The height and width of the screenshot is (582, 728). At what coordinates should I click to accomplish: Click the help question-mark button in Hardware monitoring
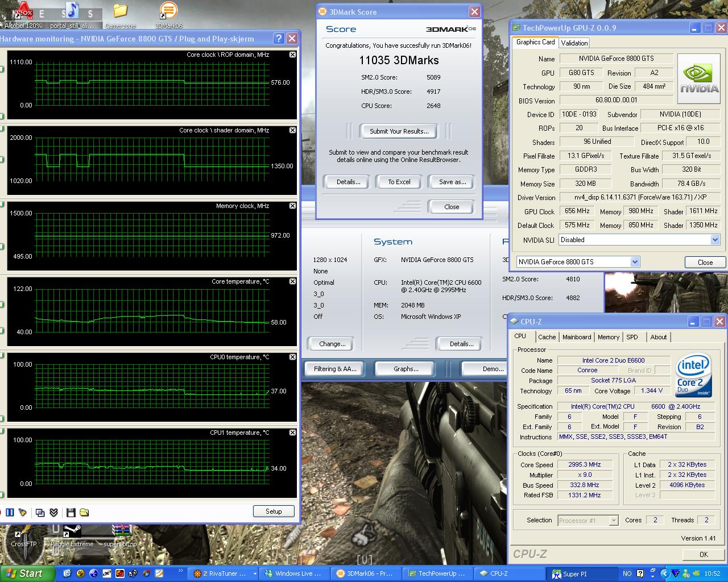(279, 38)
